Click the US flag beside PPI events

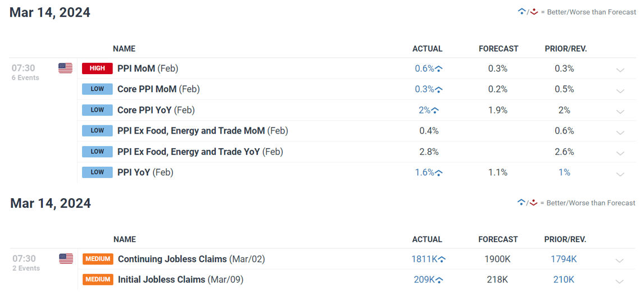pos(65,68)
